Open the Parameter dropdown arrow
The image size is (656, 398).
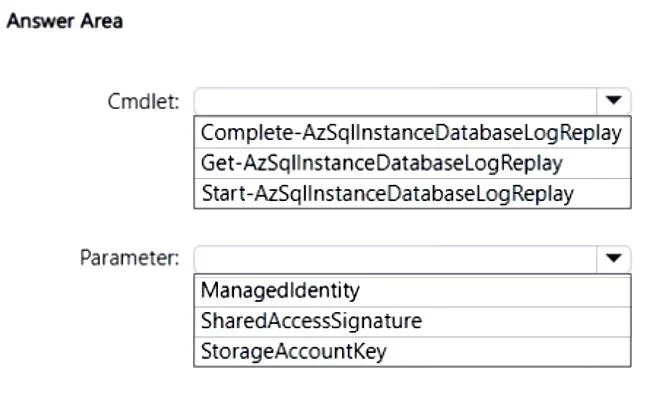pos(613,258)
